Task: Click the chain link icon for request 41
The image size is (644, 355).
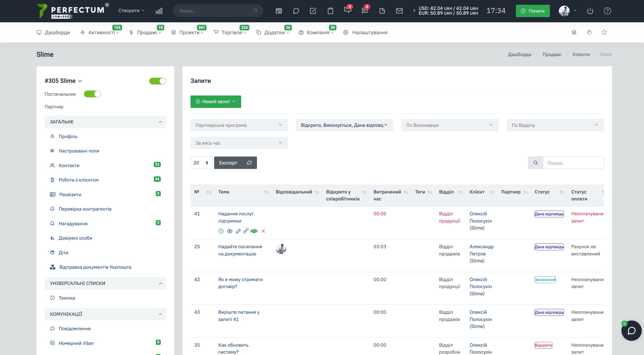Action: pos(246,231)
